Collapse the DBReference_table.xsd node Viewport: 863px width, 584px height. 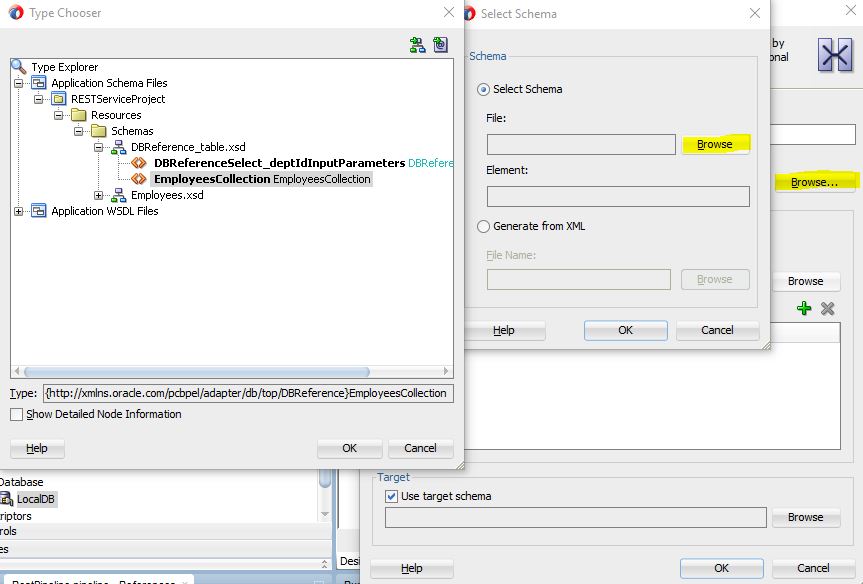click(99, 147)
